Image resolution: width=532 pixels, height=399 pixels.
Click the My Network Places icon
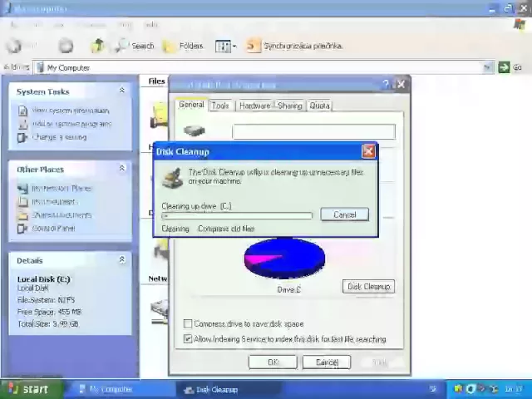22,189
